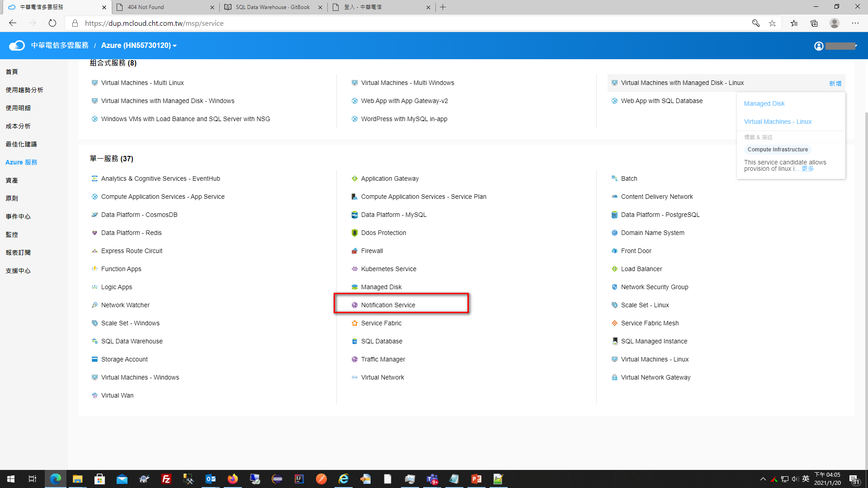
Task: Open 成本分析 in the sidebar
Action: (18, 126)
